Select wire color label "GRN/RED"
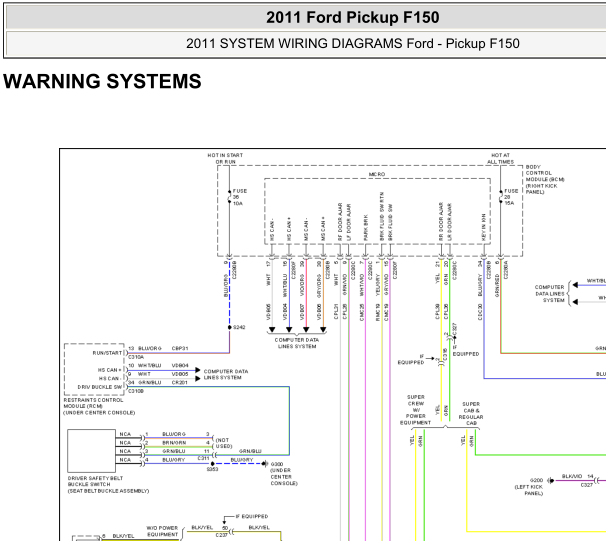Viewport: 606px width, 541px height. 497,286
